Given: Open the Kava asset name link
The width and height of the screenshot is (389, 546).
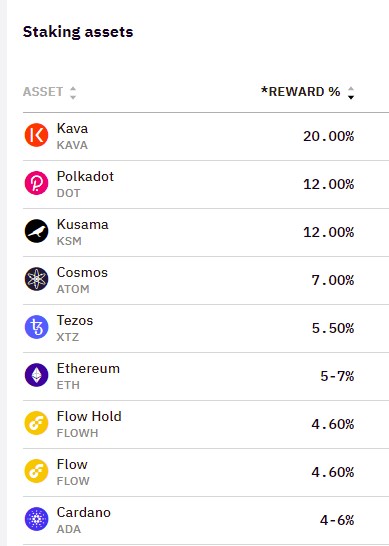Looking at the screenshot, I should [x=72, y=128].
